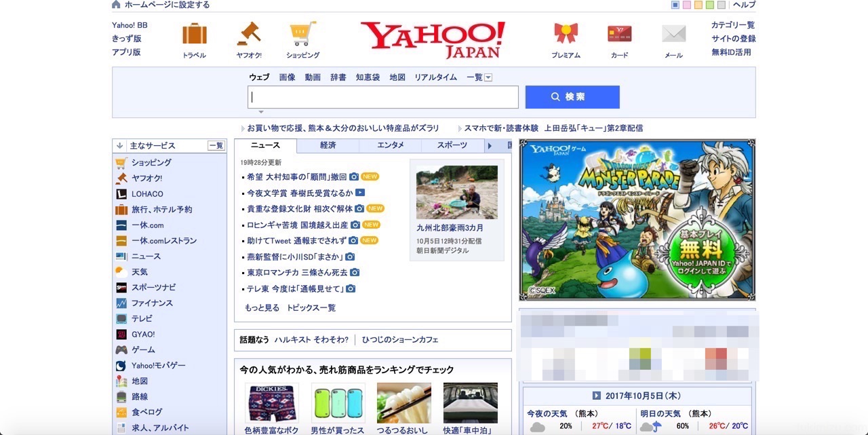Click the home icon beside ホームページに設定する
The height and width of the screenshot is (435, 868).
click(116, 5)
